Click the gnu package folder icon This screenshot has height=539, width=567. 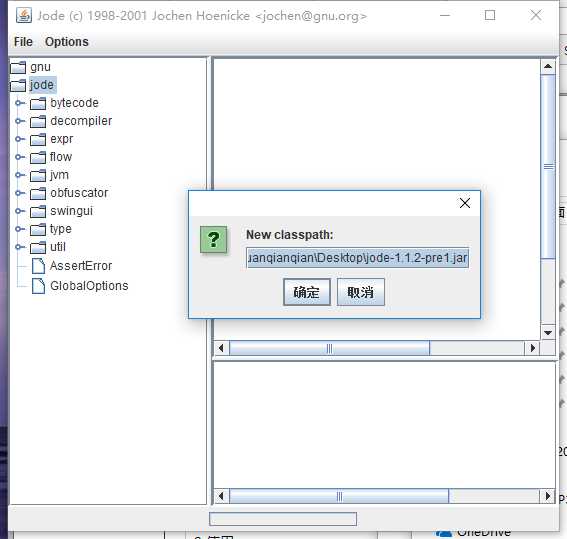point(18,67)
